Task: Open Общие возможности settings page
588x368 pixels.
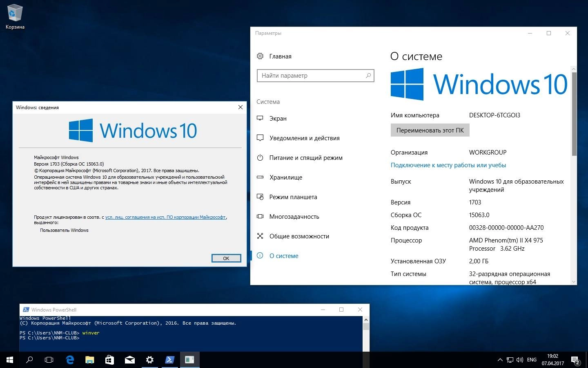Action: [x=299, y=236]
